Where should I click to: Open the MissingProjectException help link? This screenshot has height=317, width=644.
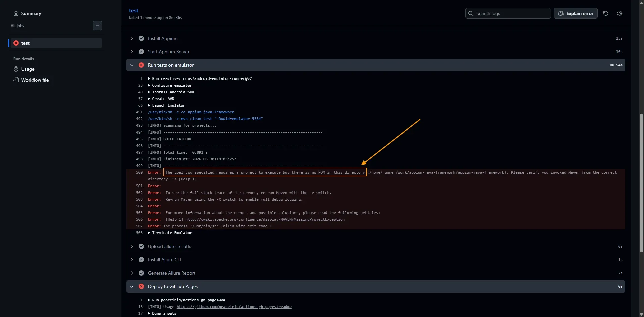tap(265, 219)
